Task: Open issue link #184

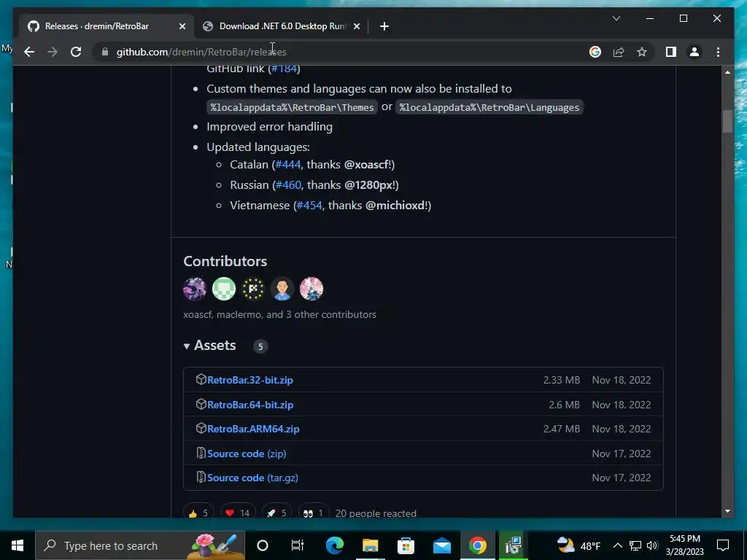Action: pyautogui.click(x=285, y=68)
